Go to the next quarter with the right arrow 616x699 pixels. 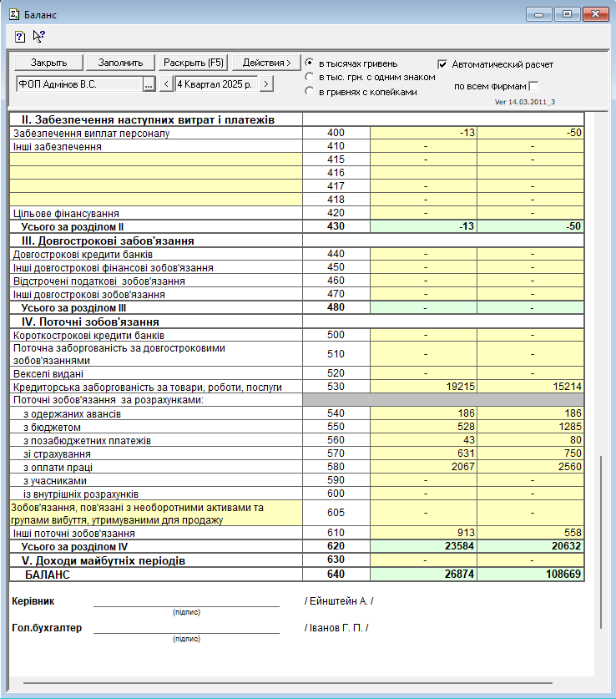click(265, 84)
